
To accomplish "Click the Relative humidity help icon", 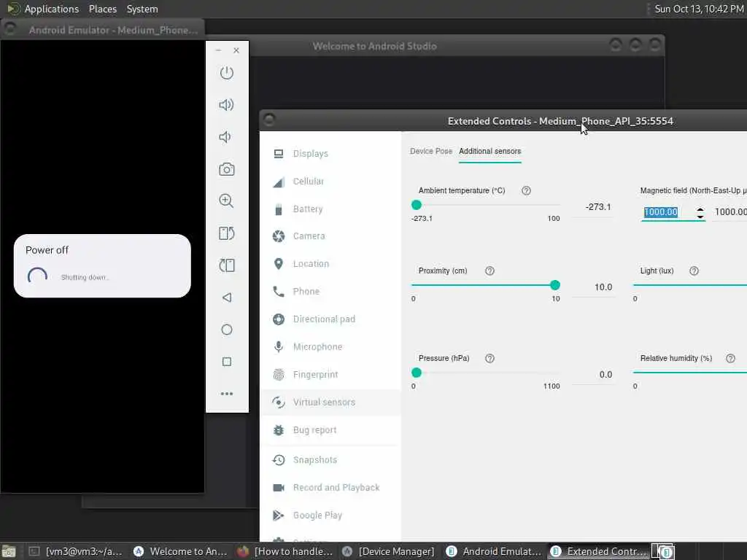I will [730, 358].
